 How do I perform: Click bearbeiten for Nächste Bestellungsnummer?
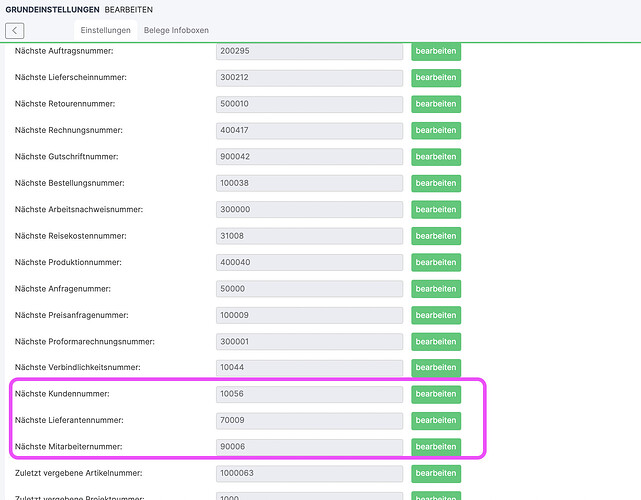(436, 183)
